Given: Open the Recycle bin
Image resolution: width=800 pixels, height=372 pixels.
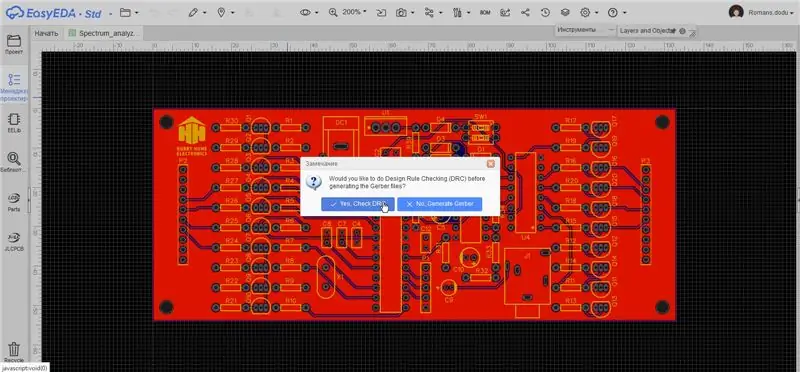Looking at the screenshot, I should pos(14,352).
